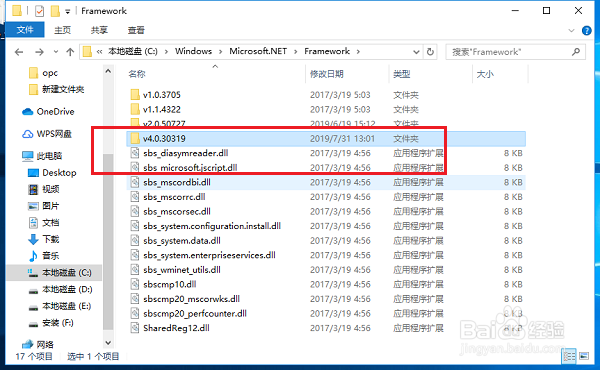
Task: Click 本地磁盘 (C:) in the breadcrumb
Action: (133, 51)
